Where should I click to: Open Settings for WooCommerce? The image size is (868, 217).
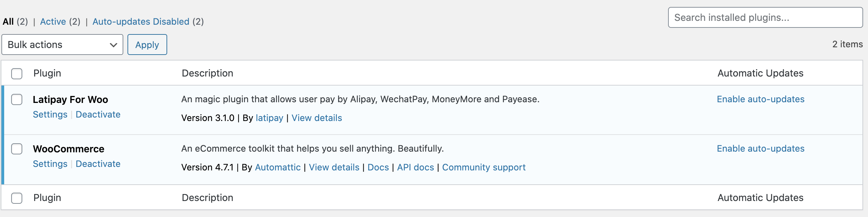(50, 164)
